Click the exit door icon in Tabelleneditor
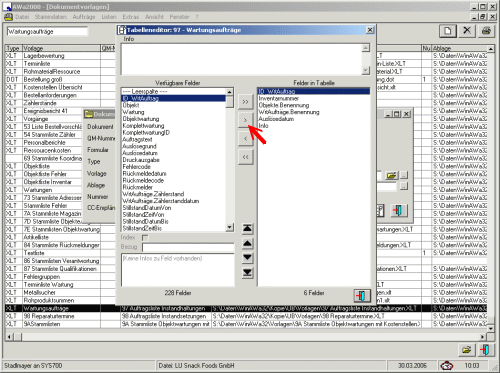The image size is (500, 373). point(362,295)
